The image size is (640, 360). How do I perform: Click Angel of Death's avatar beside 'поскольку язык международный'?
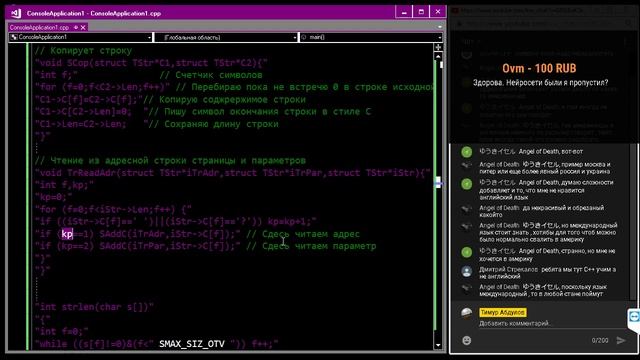coord(467,289)
